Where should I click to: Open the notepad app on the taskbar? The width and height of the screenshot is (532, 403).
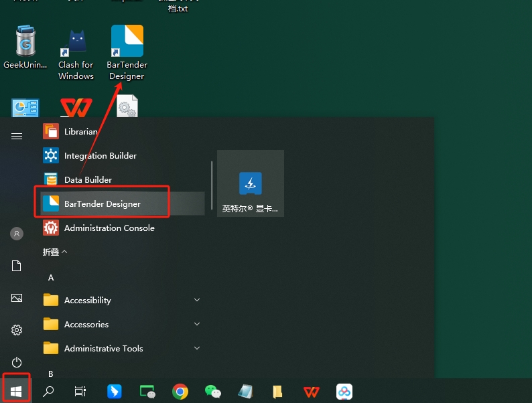(x=245, y=392)
